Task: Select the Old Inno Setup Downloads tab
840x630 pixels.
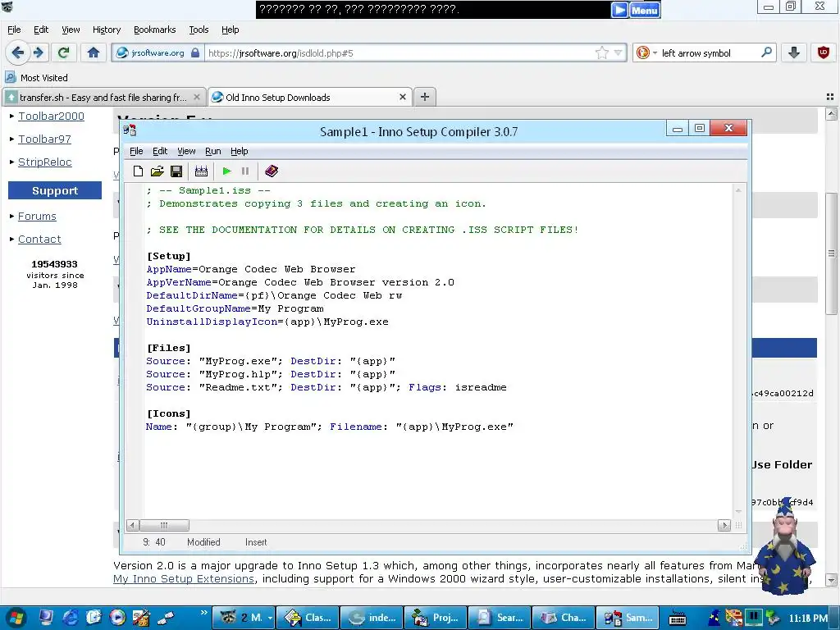Action: click(308, 98)
